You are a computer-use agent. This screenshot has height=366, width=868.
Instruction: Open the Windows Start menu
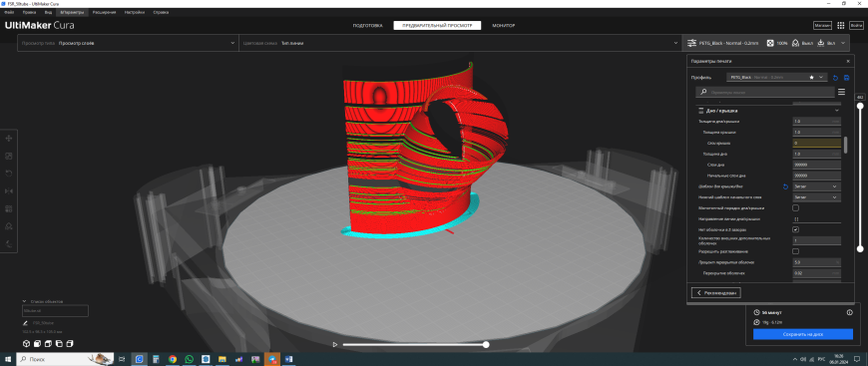coord(8,359)
